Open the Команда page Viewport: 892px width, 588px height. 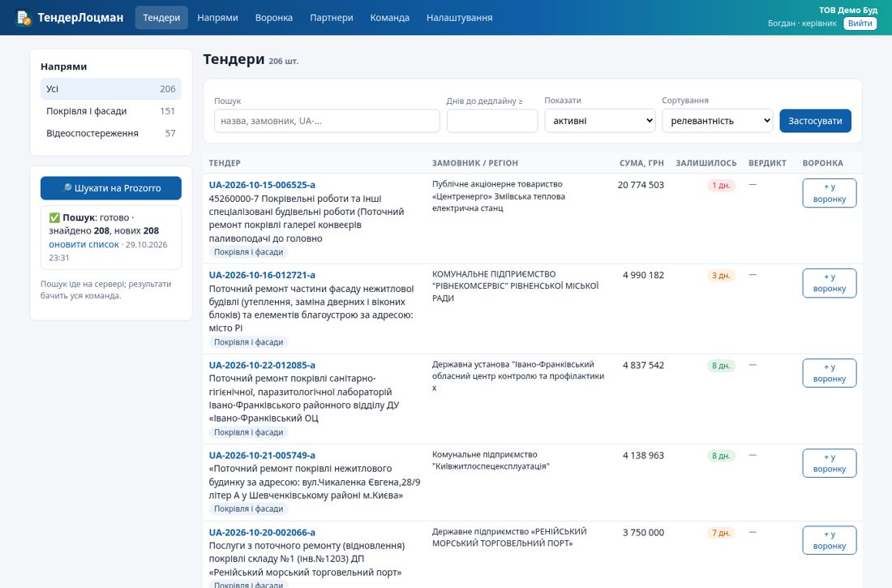390,18
